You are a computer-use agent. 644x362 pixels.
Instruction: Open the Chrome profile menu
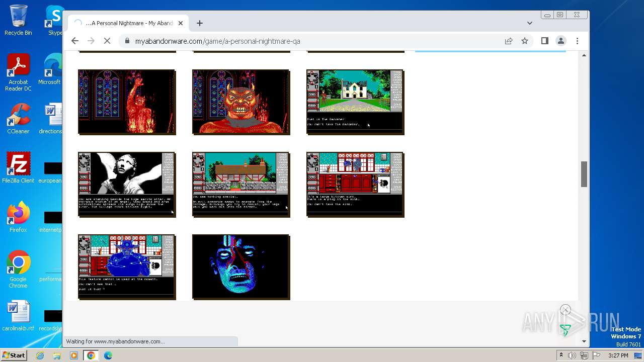coord(560,41)
